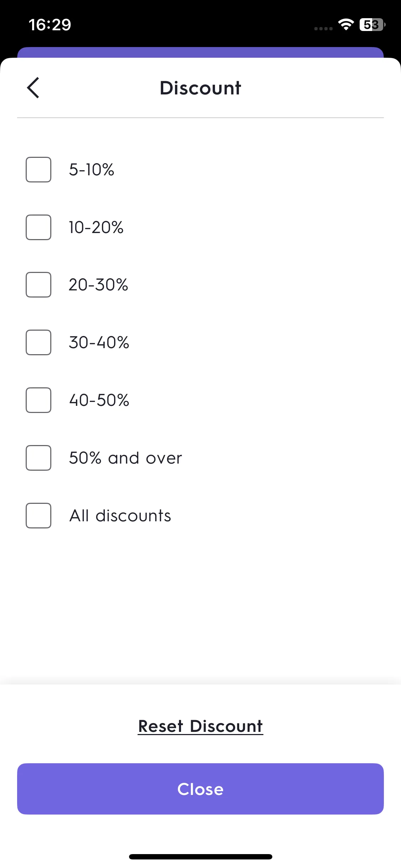Image resolution: width=401 pixels, height=868 pixels.
Task: Tap the home indicator bar at bottom
Action: 200,857
